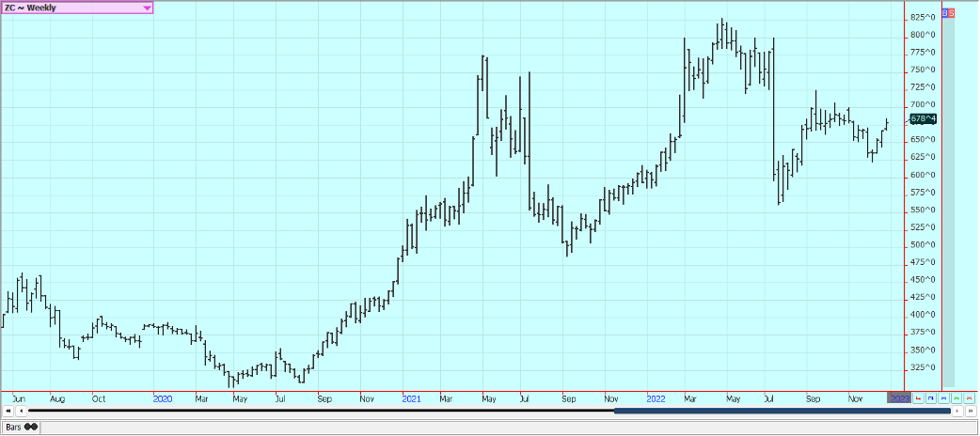Click the dark blue horizontal scrollbar thumb
Image resolution: width=980 pixels, height=436 pixels.
pos(782,411)
